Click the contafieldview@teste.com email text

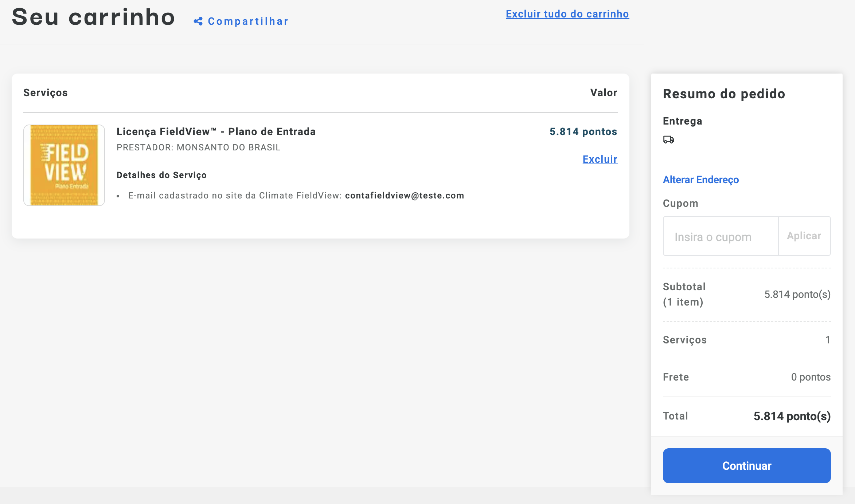click(x=404, y=196)
